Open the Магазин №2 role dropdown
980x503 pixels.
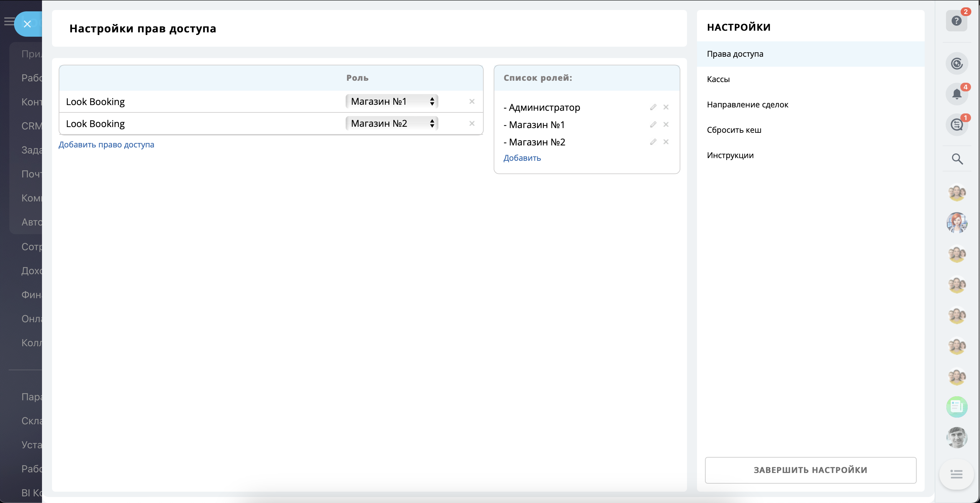point(392,123)
